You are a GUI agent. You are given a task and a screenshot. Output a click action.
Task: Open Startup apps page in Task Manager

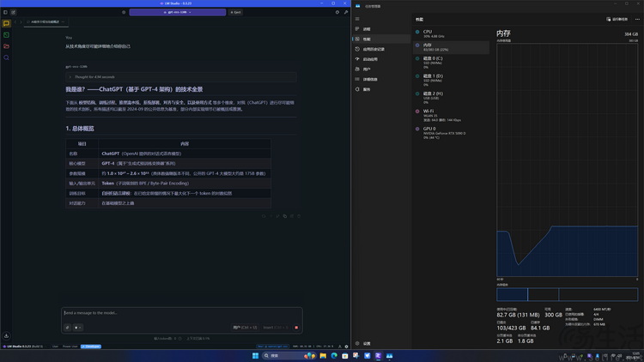coord(381,59)
